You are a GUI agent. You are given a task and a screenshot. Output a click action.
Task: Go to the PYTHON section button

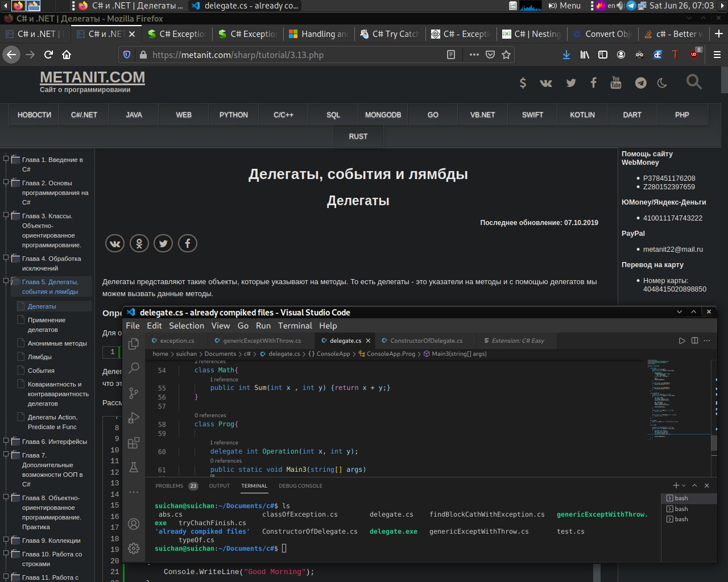[233, 115]
